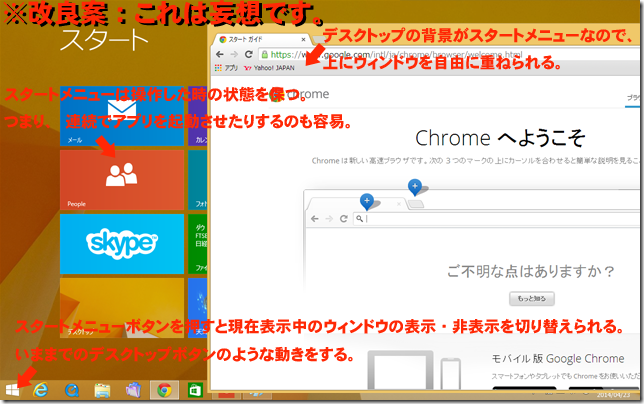Image resolution: width=644 pixels, height=404 pixels.
Task: Click the もっと知る button
Action: coord(531,298)
